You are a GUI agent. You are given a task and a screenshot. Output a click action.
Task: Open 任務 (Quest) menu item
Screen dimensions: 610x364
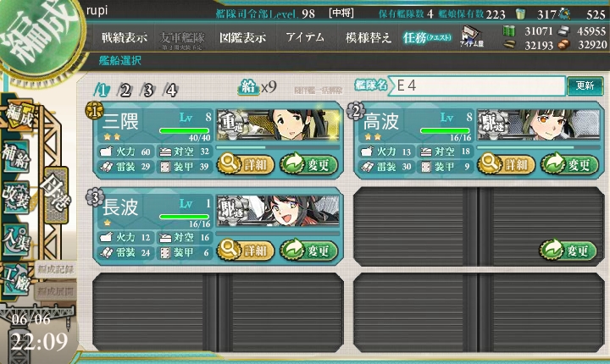click(427, 37)
